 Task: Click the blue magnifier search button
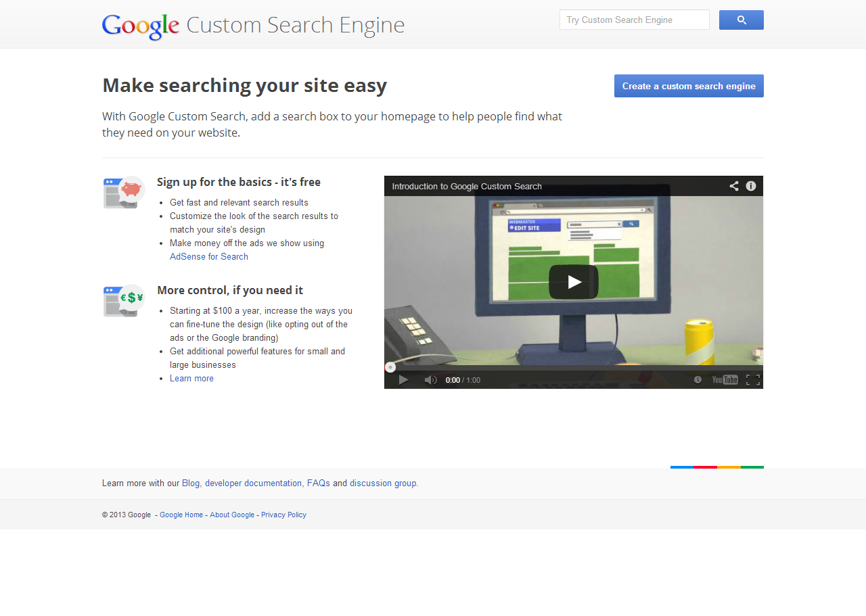[741, 20]
